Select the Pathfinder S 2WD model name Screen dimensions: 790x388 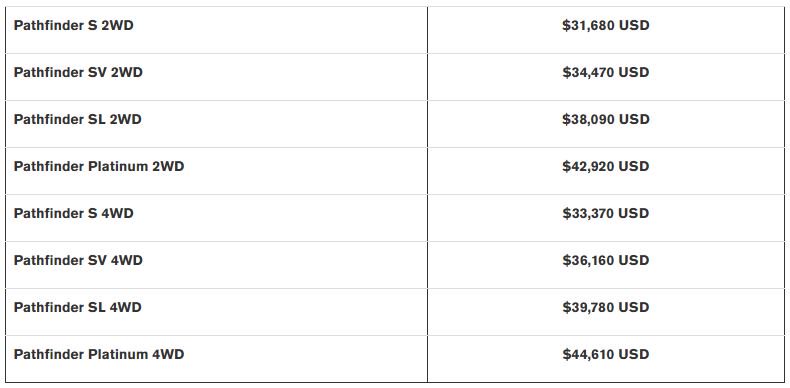coord(74,25)
